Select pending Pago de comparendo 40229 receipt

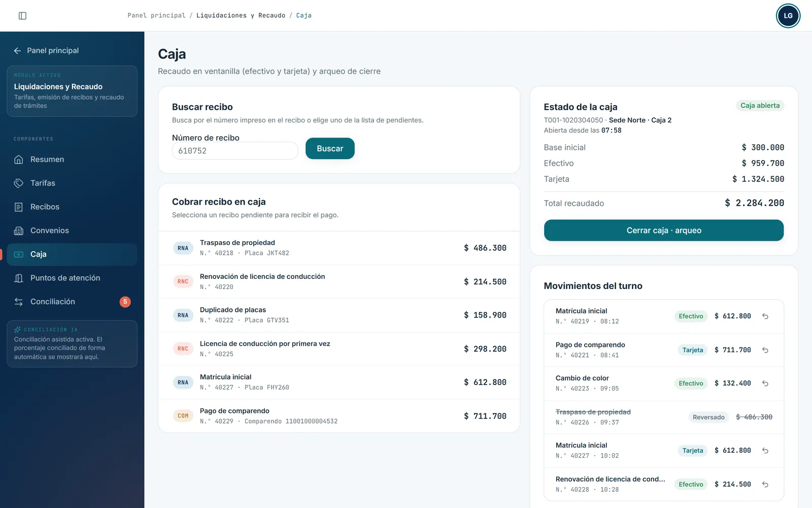pos(339,416)
